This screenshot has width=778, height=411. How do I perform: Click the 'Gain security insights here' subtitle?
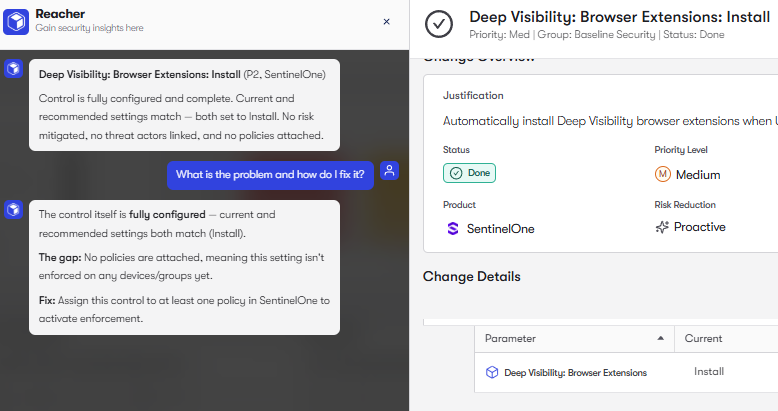(x=89, y=28)
